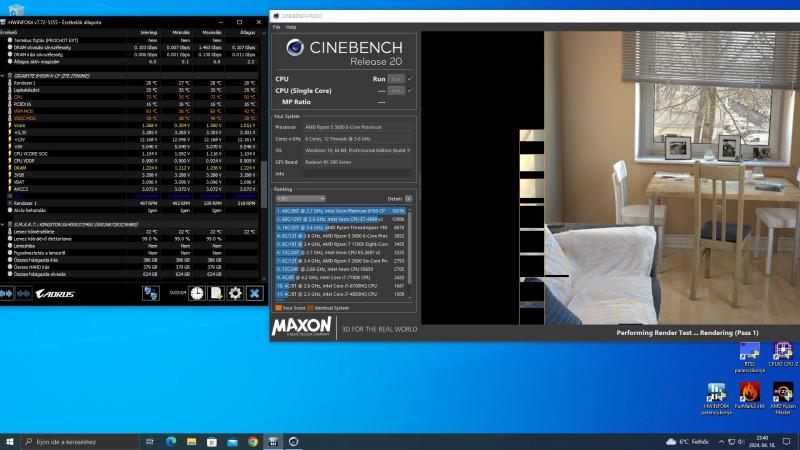Screen dimensions: 800x450
Task: Click the PCIEX16 temperature row
Action: [x=130, y=104]
